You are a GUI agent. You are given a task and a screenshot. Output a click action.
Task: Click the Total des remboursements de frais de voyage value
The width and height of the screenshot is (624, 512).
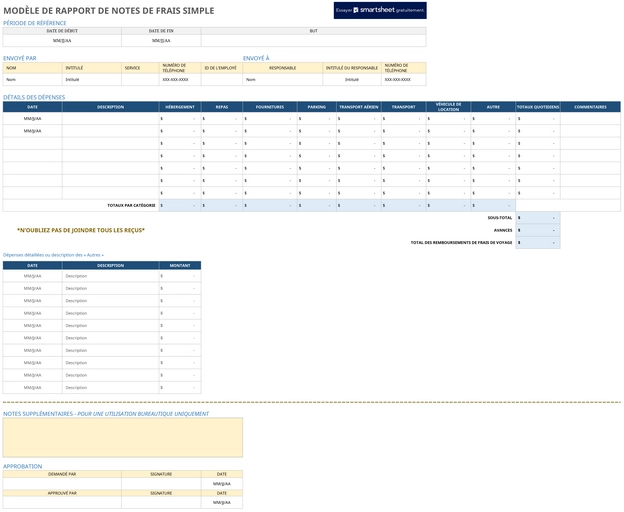click(x=538, y=242)
